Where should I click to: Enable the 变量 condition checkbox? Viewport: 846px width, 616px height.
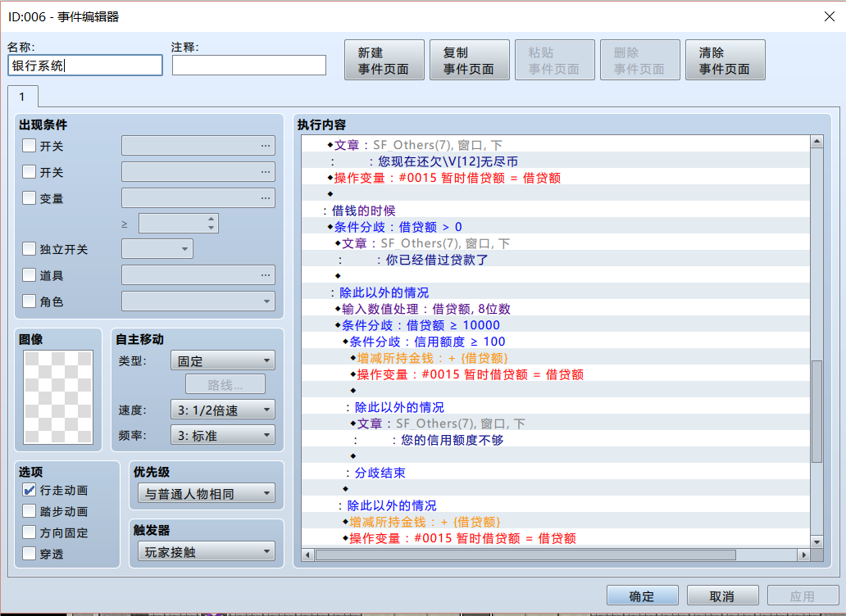(30, 197)
